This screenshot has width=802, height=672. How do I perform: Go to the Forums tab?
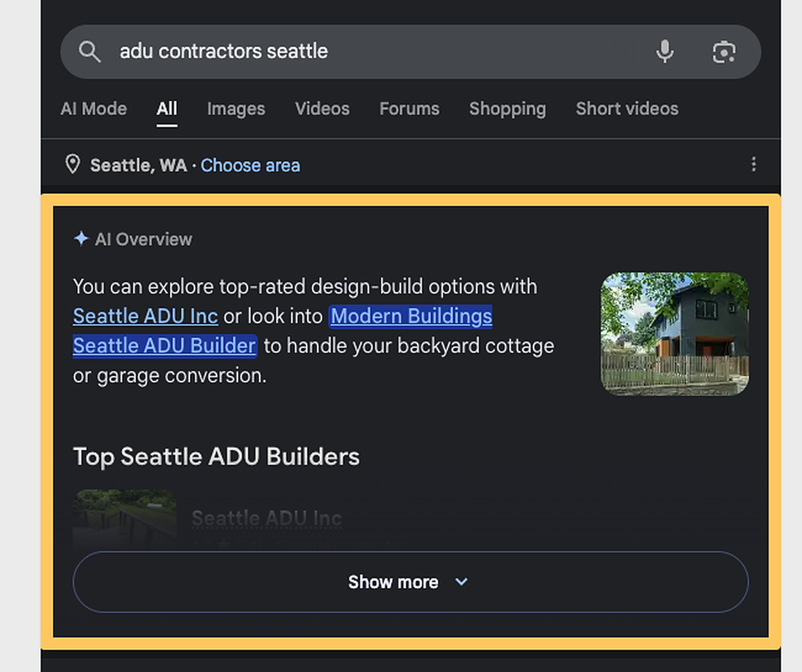410,109
